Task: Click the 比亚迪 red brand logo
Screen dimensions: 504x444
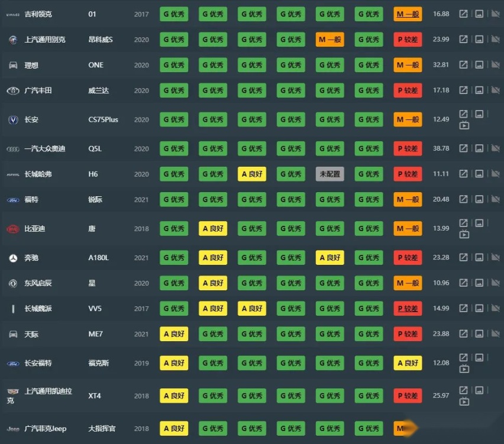Action: [x=13, y=229]
